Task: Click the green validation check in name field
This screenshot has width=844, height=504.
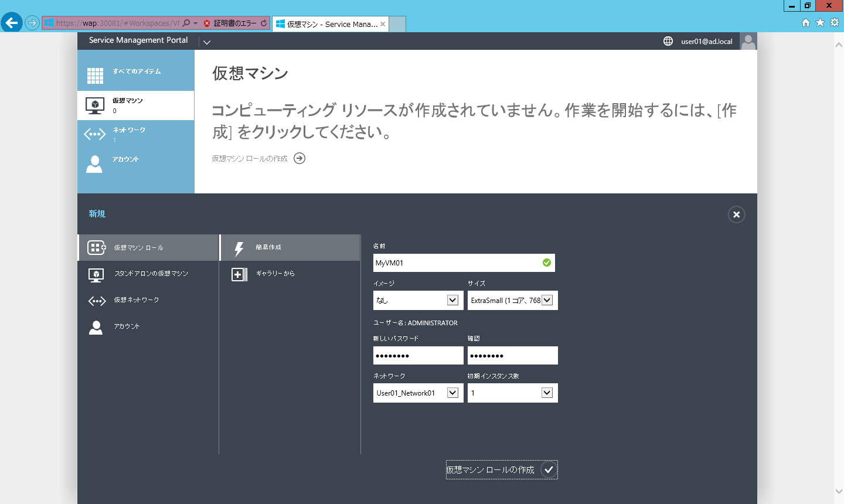Action: 547,263
